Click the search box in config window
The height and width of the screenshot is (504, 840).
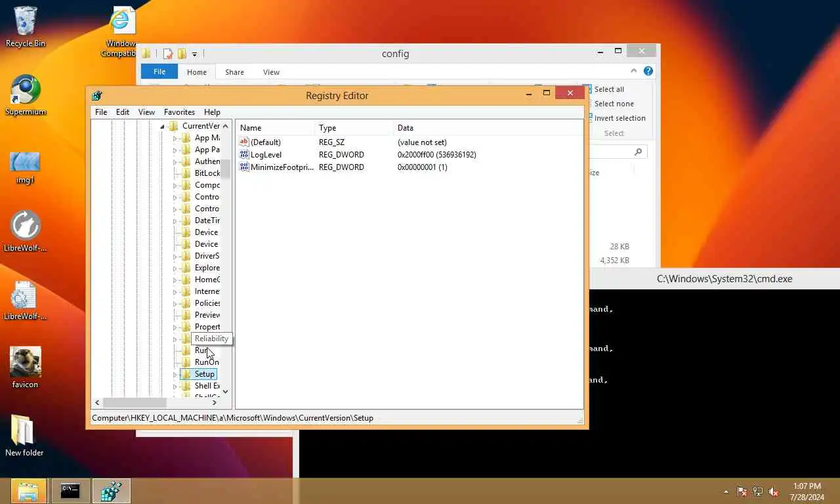click(x=618, y=152)
